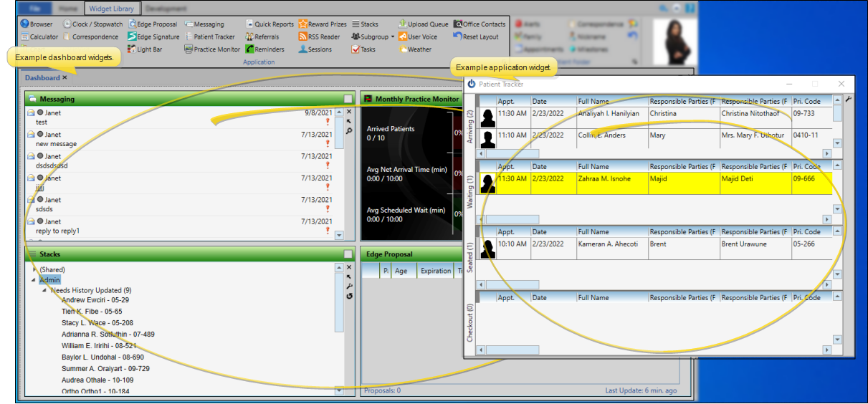Open the Subgroup dropdown arrow
The image size is (868, 404).
[393, 37]
